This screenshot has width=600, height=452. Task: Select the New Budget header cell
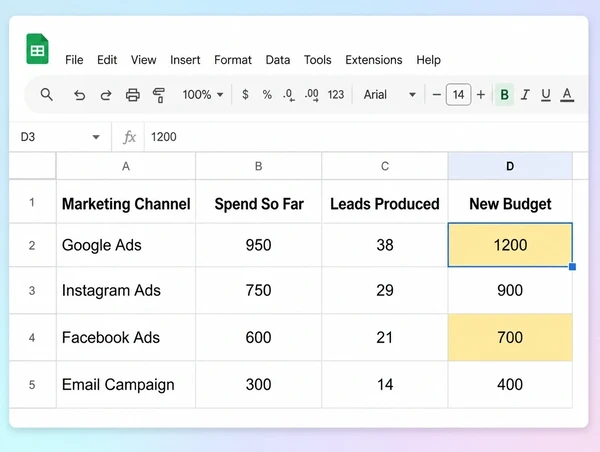tap(510, 204)
